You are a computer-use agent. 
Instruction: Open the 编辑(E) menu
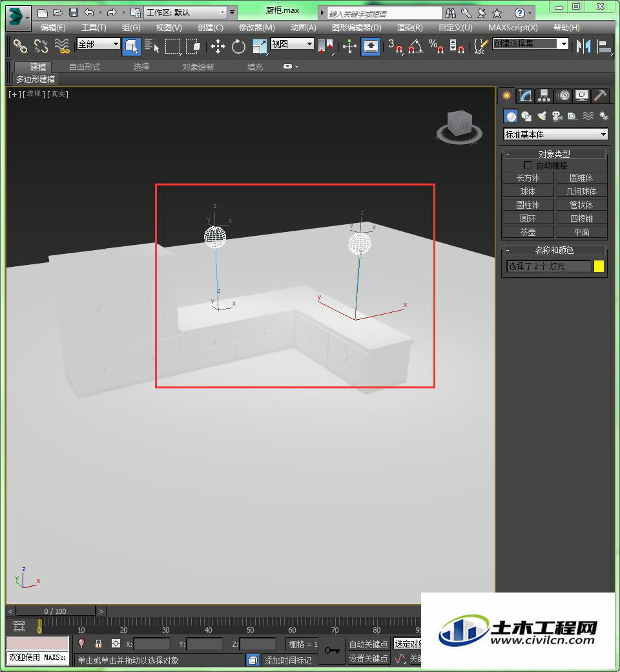click(53, 27)
